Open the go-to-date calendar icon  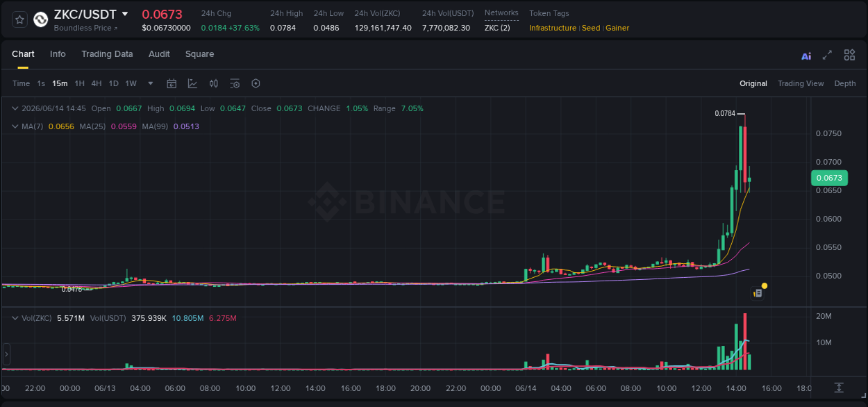172,83
